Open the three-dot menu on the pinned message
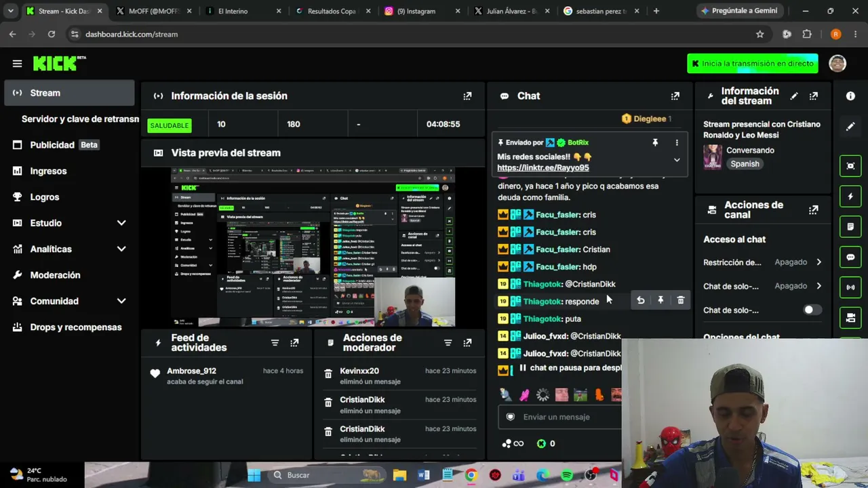The height and width of the screenshot is (488, 868). pyautogui.click(x=676, y=142)
